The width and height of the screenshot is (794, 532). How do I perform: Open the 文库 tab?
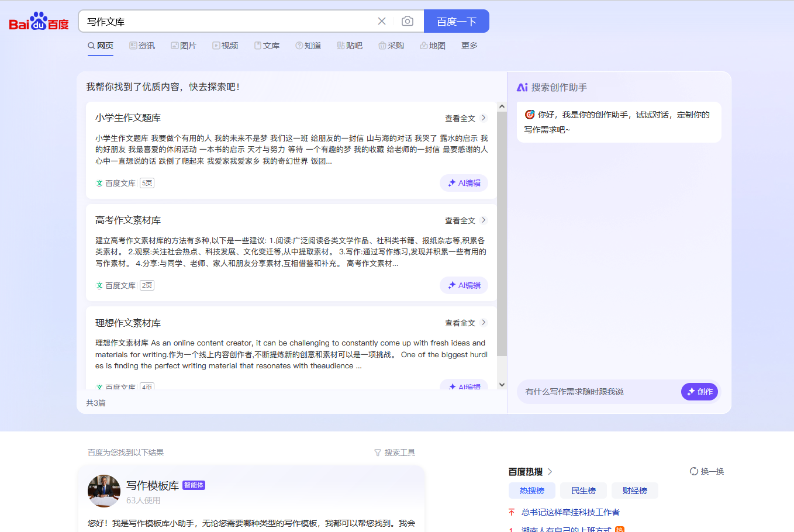tap(267, 46)
